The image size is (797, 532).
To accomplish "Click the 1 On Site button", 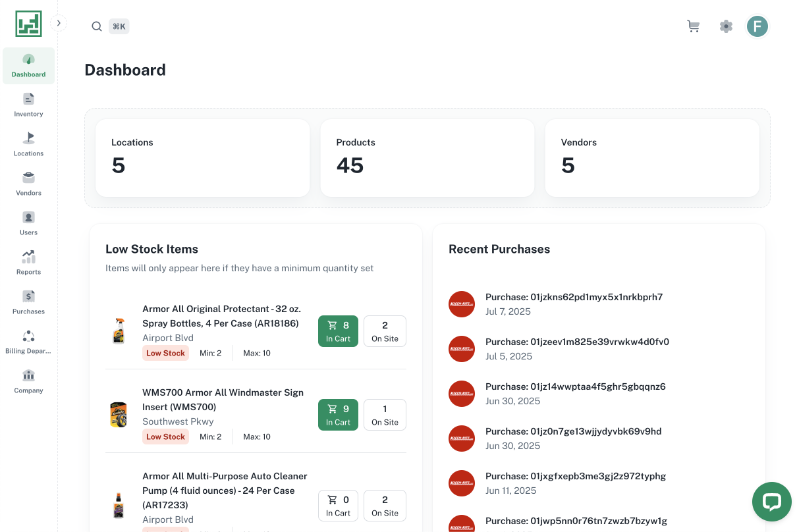I will [385, 415].
